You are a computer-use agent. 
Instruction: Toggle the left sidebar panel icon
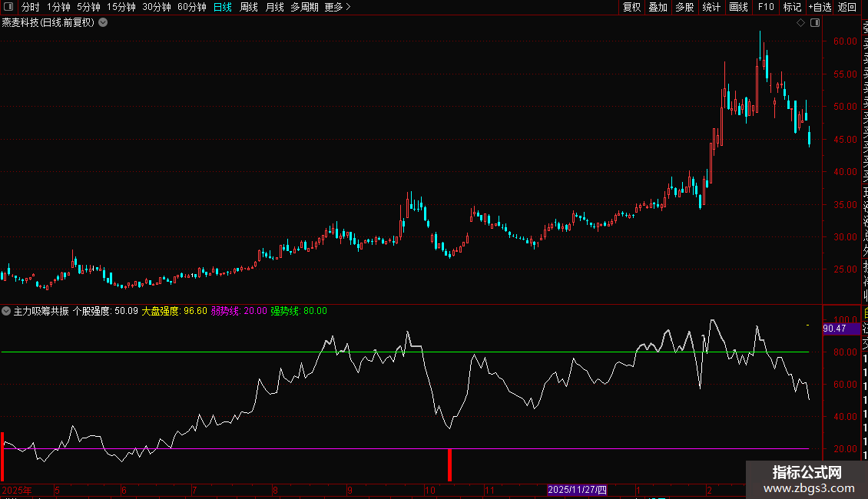click(8, 7)
